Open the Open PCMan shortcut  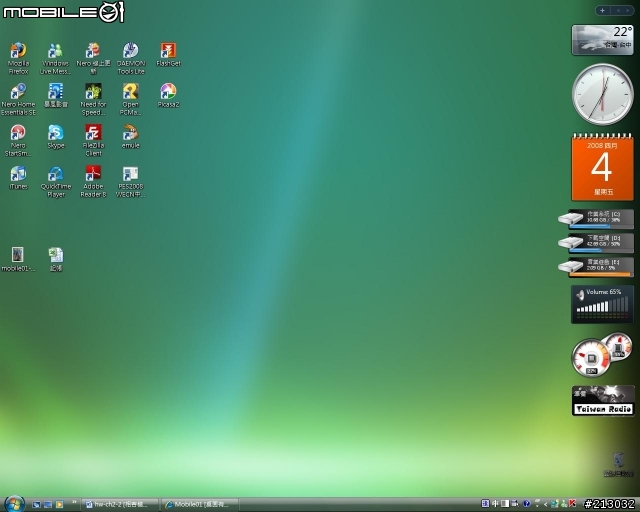pos(131,99)
